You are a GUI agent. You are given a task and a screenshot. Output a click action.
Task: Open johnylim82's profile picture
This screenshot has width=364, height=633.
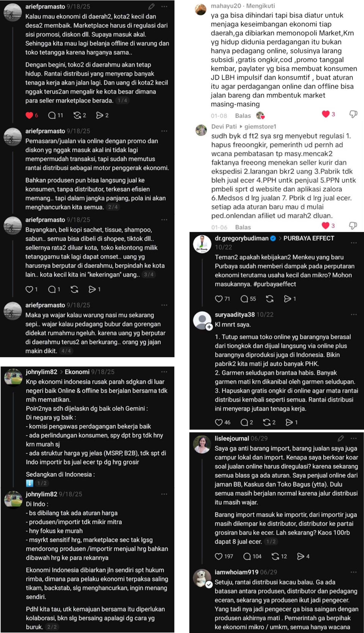13,377
